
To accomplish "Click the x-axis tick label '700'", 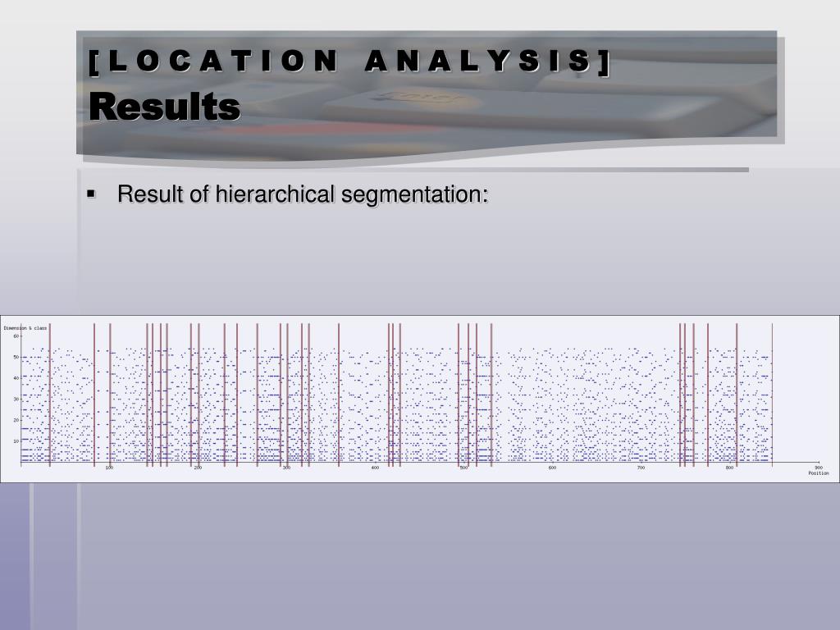I will pyautogui.click(x=641, y=468).
